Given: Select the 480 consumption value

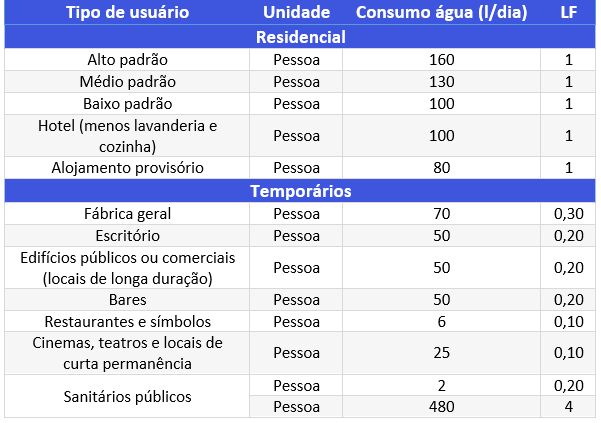Looking at the screenshot, I should pos(442,407).
